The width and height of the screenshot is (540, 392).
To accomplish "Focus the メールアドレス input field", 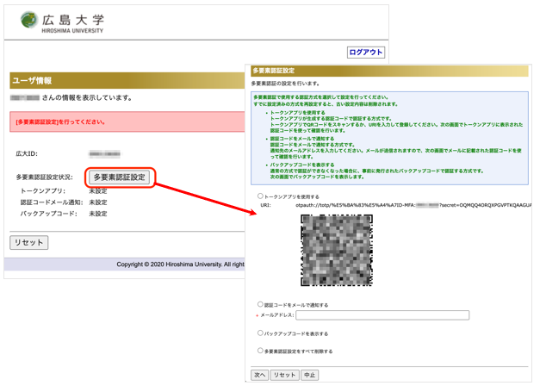I will coord(382,314).
